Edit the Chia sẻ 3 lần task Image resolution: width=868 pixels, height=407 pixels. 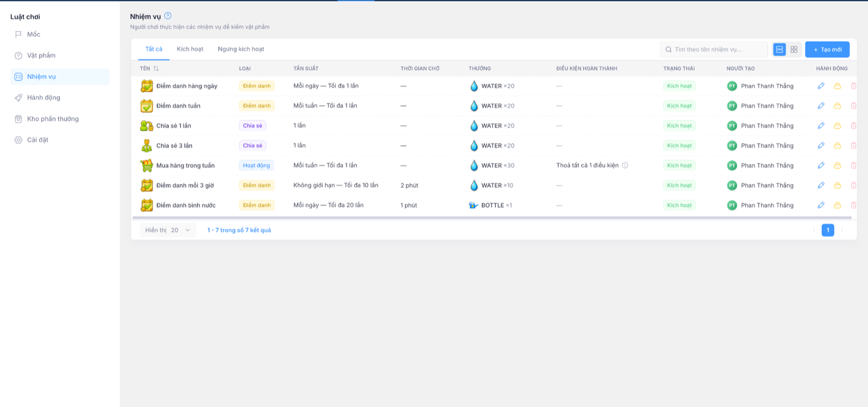pyautogui.click(x=821, y=145)
